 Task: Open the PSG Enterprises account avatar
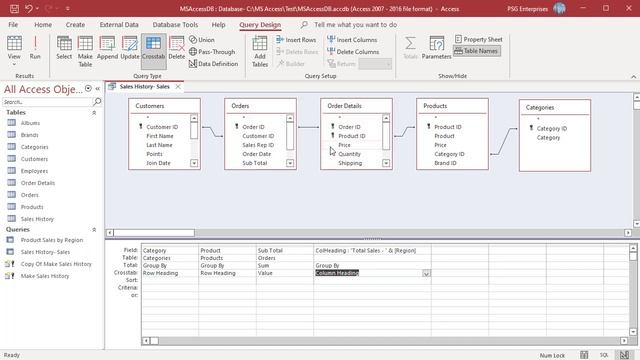coord(559,9)
